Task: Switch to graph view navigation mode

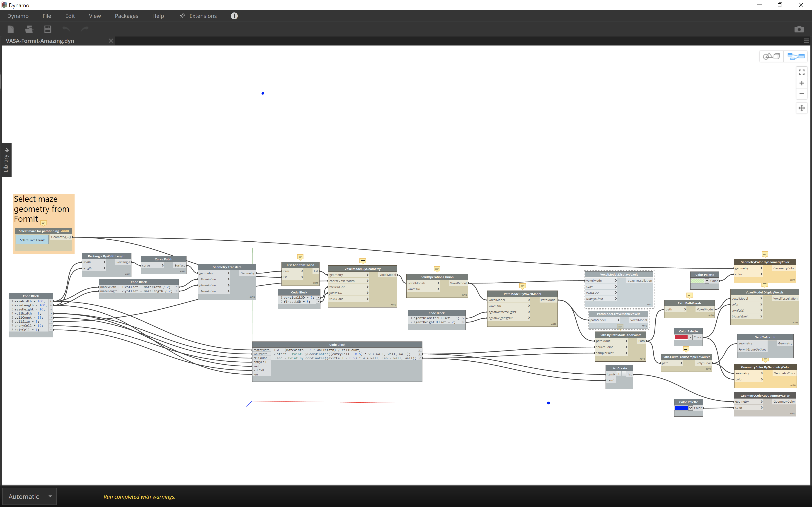Action: (795, 56)
